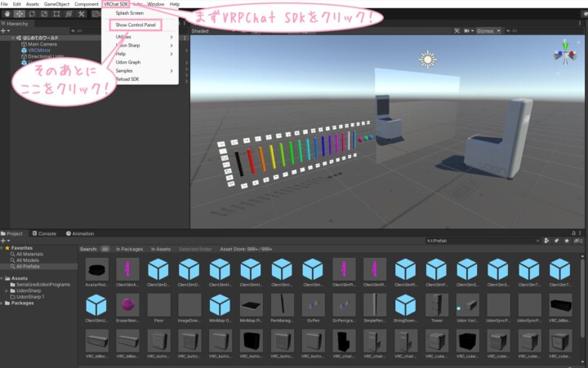This screenshot has height=368, width=588.
Task: Expand the Utilities submenu
Action: coord(145,37)
